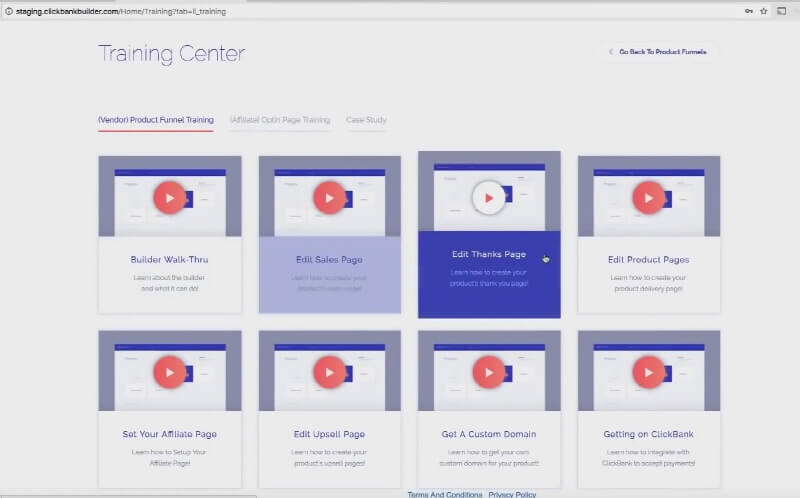Image resolution: width=800 pixels, height=498 pixels.
Task: Click the Set Your Affiliate Page description text
Action: [x=169, y=458]
